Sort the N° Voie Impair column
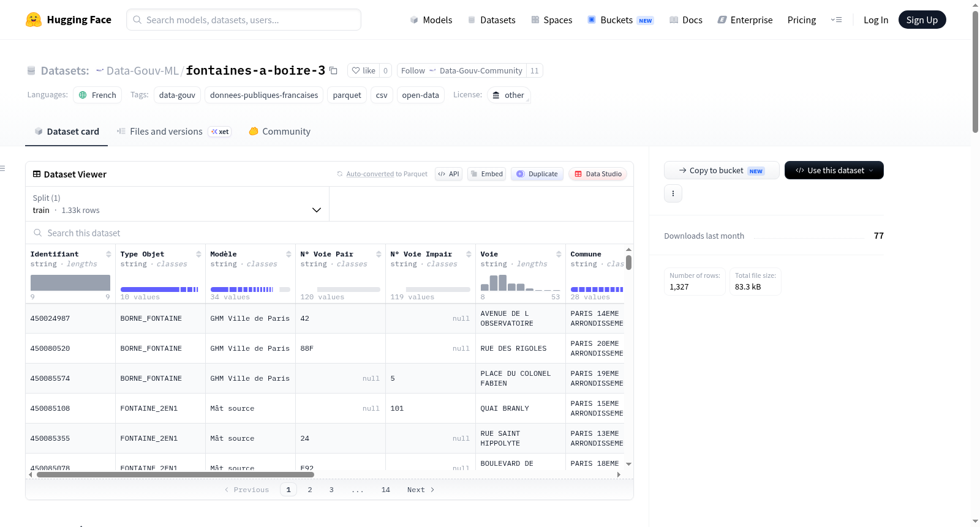The image size is (980, 527). 469,254
